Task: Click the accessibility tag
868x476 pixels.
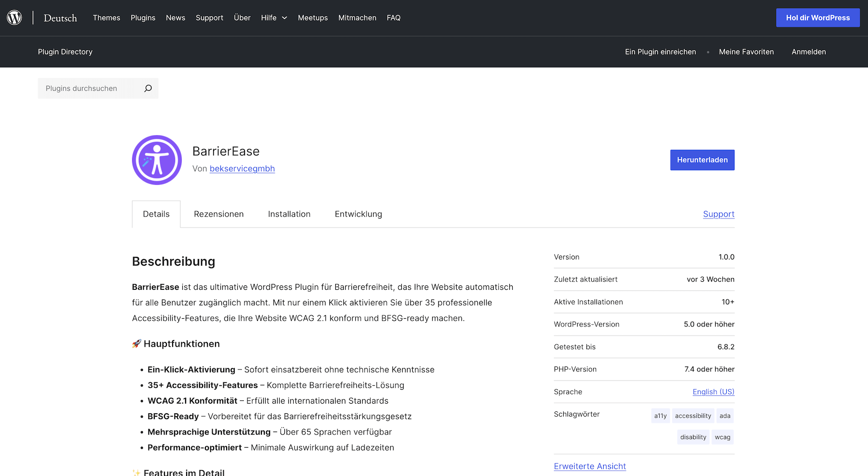Action: pos(693,416)
